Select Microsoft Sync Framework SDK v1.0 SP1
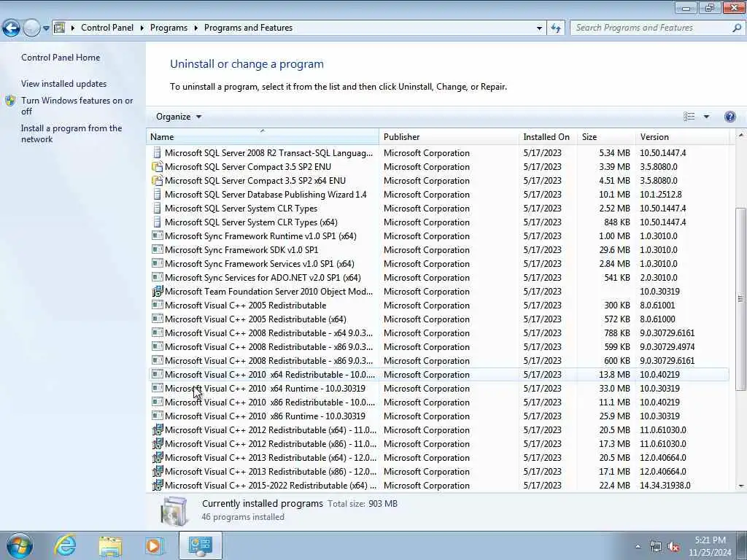The height and width of the screenshot is (560, 747). [x=438, y=250]
